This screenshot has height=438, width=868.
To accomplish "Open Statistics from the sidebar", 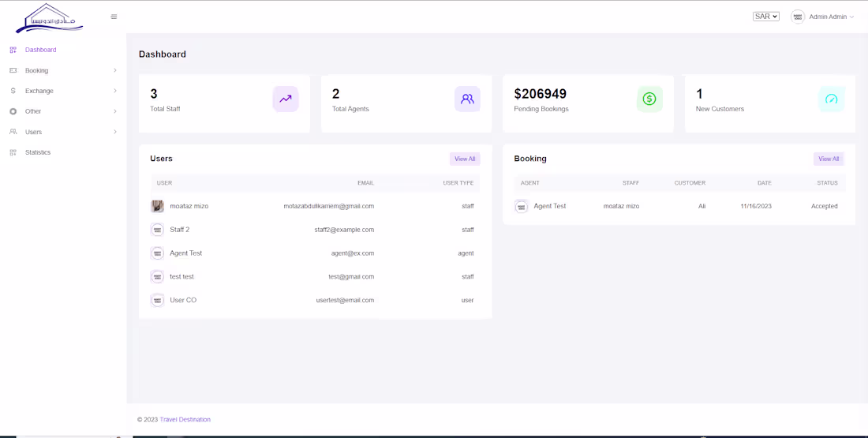I will 38,152.
